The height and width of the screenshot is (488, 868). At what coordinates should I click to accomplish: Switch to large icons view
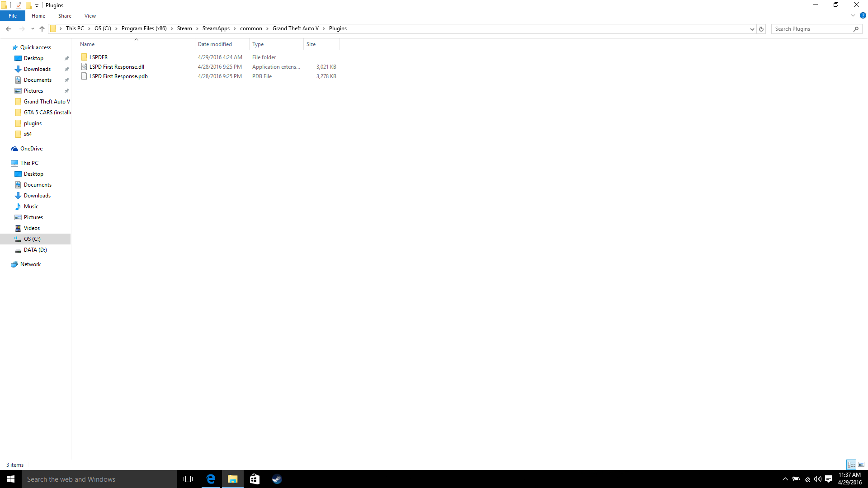point(861,465)
